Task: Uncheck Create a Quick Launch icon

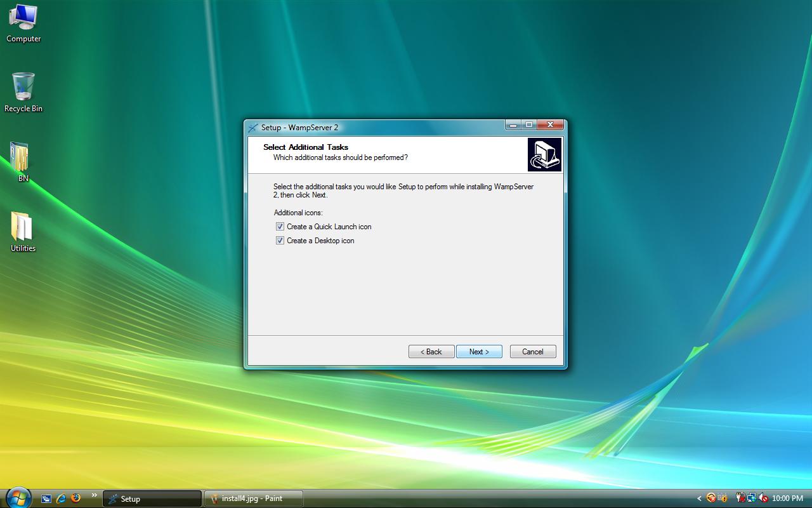Action: [280, 227]
